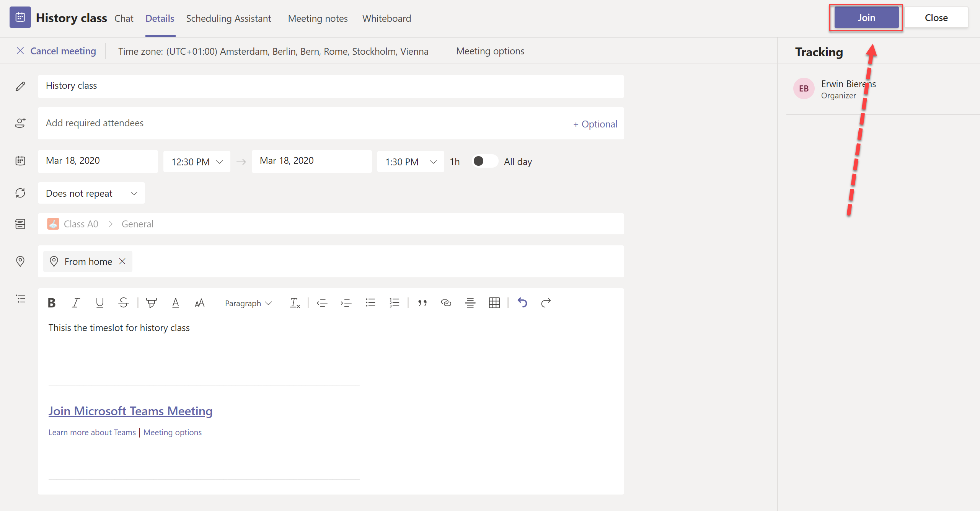Insert a table using the grid icon
The image size is (980, 511).
494,303
